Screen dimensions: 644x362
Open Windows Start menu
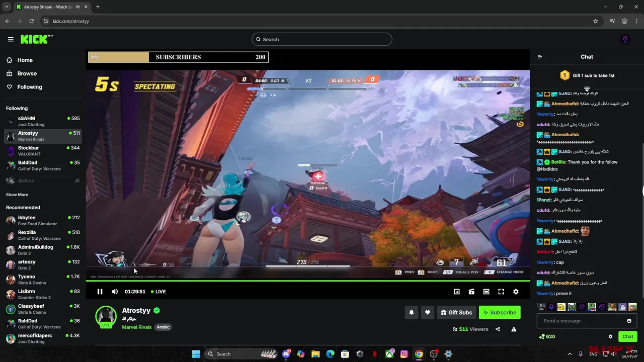click(196, 354)
